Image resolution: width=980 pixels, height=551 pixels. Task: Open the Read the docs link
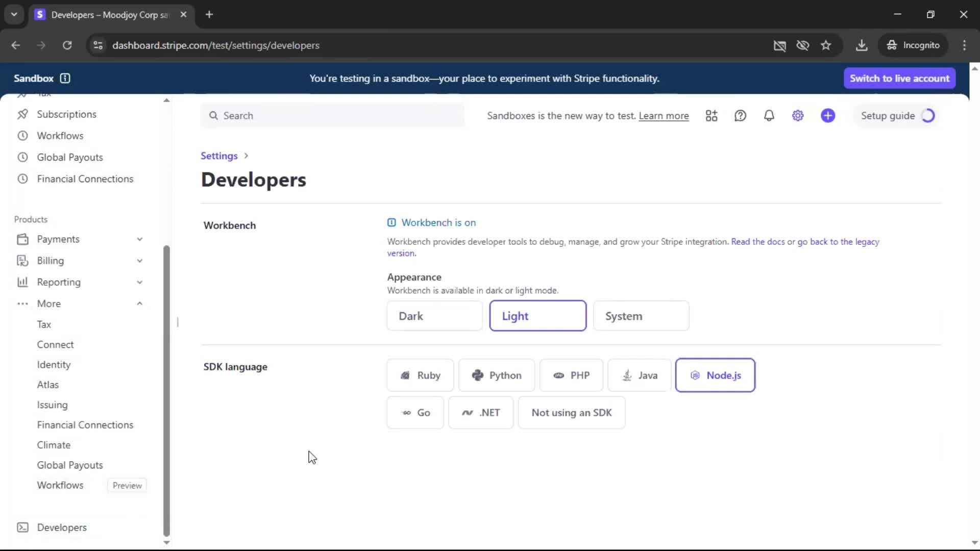757,242
